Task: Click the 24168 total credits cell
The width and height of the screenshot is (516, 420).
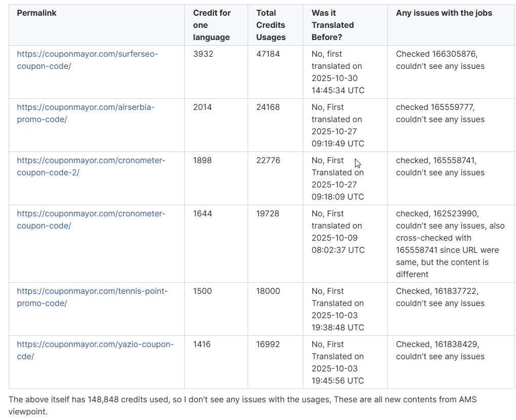Action: (268, 107)
